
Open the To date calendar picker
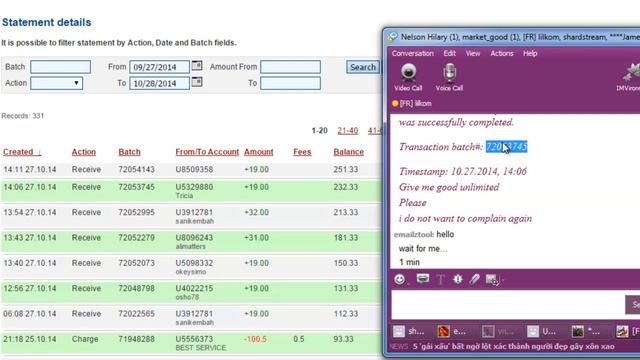(197, 82)
